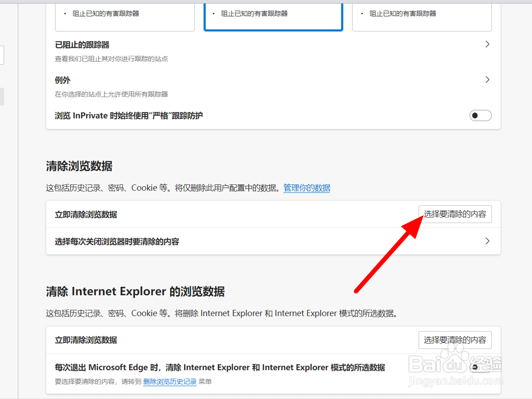Click the 清除浏览数据 section heading
532x399 pixels.
[x=79, y=166]
